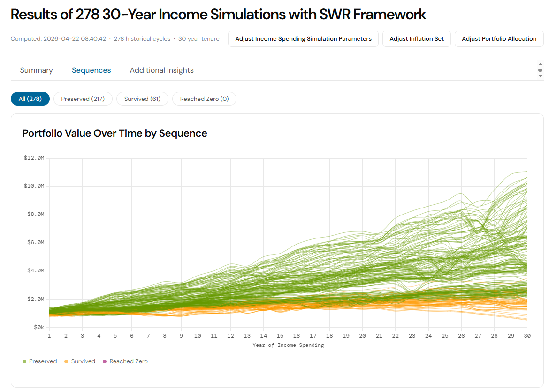Filter sequences by Survived (61)

click(x=142, y=99)
